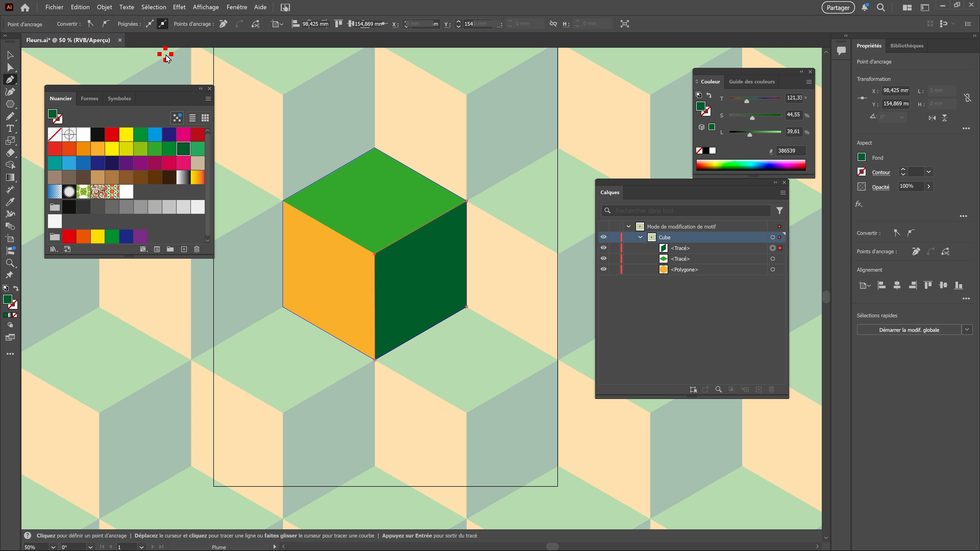Select the Zoom magnifier tool

(10, 263)
